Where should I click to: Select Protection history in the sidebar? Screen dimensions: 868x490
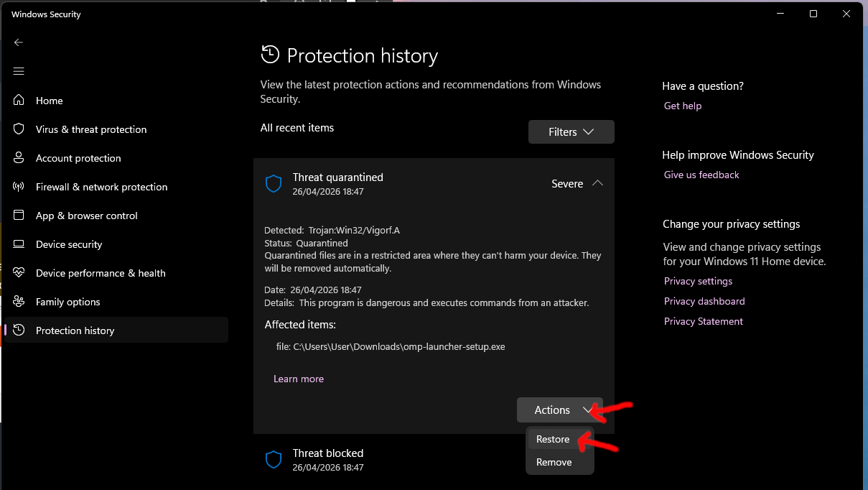116,330
